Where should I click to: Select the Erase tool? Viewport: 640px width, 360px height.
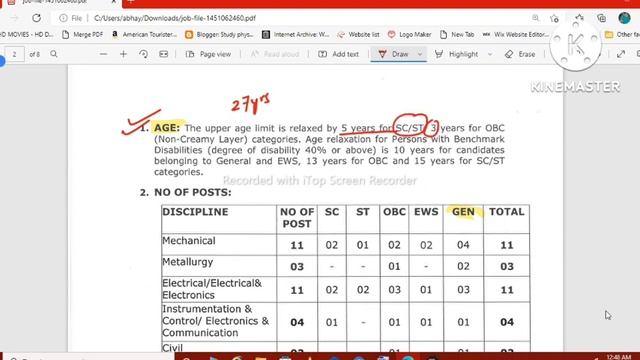point(520,54)
